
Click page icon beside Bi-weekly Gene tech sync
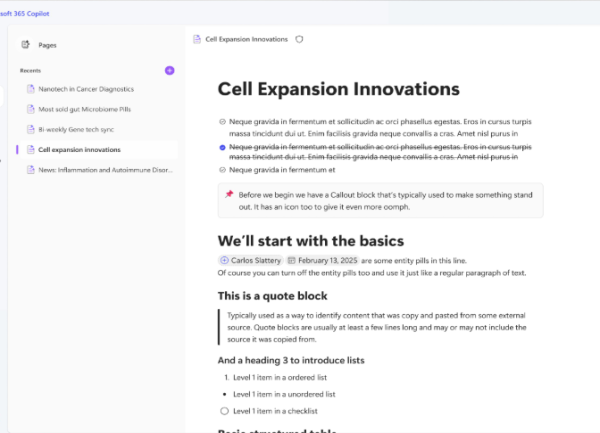31,129
